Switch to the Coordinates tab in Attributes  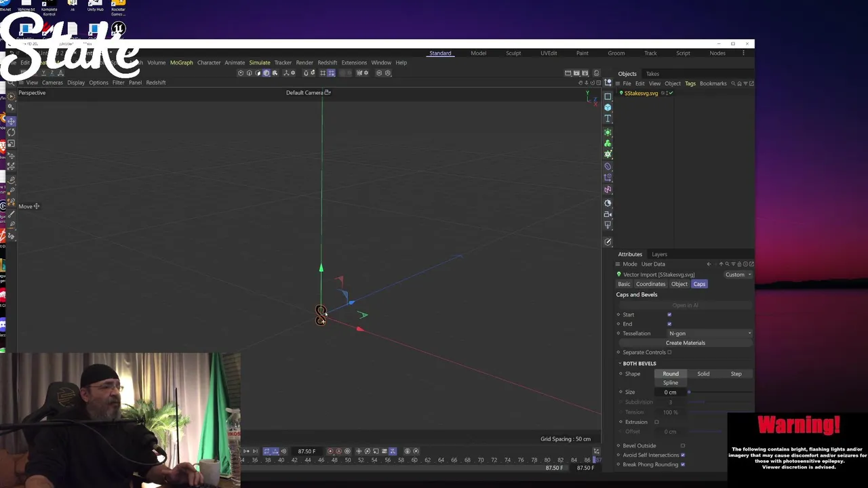click(650, 284)
